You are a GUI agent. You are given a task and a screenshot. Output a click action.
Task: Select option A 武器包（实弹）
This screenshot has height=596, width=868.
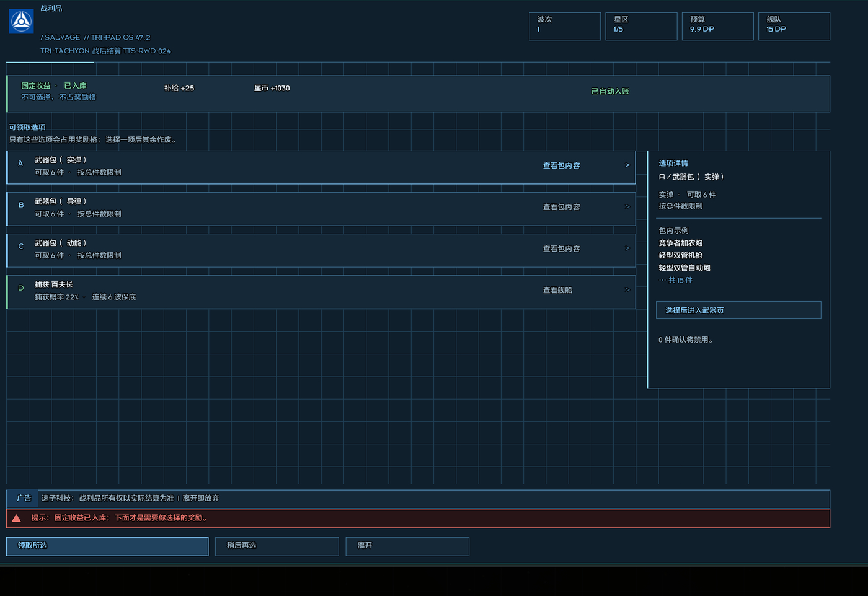(321, 167)
